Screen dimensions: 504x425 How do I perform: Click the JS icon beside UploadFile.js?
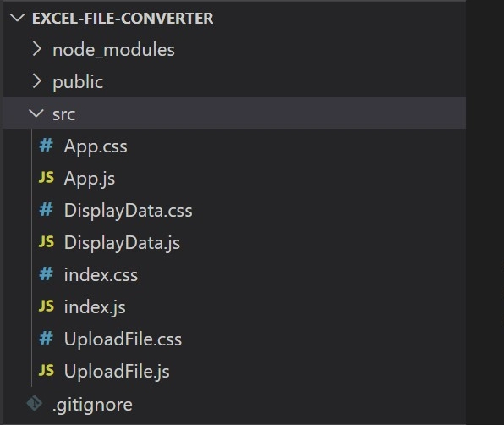(x=47, y=370)
